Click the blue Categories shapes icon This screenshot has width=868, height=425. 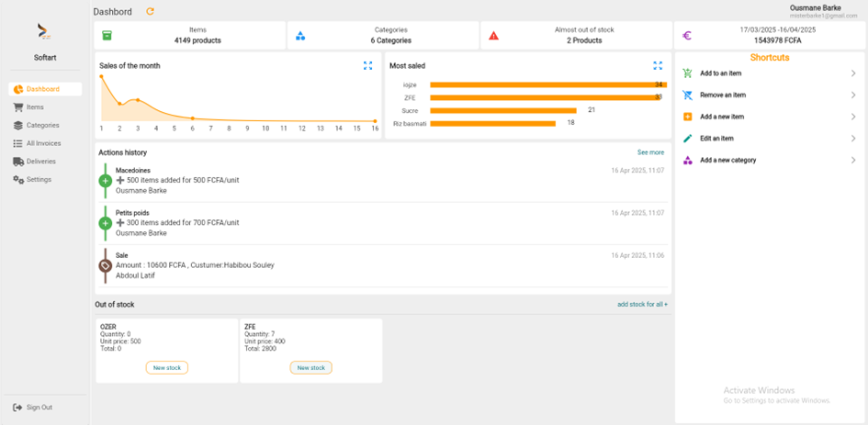point(300,36)
